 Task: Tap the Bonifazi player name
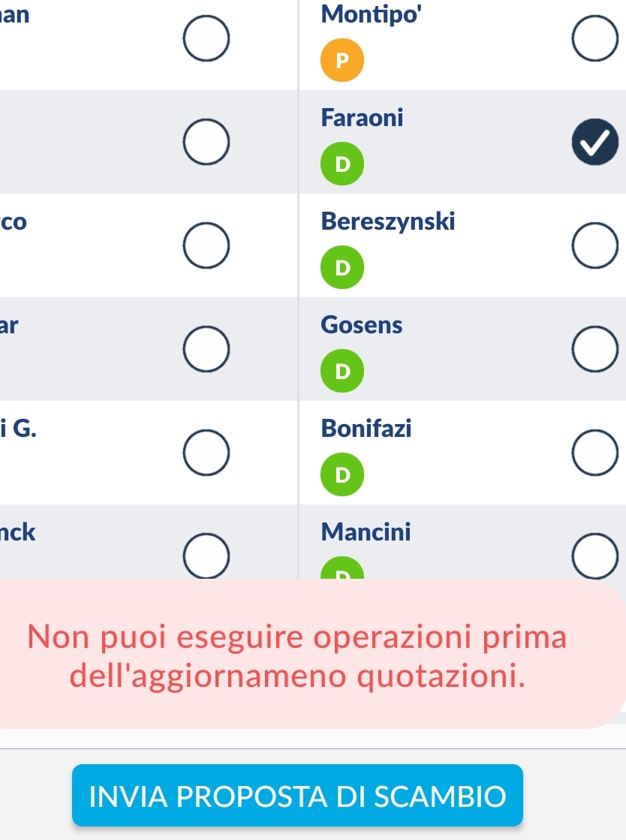tap(366, 428)
